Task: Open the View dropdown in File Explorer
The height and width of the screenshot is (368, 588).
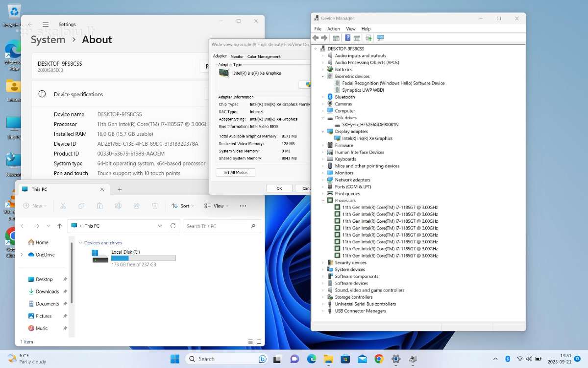Action: pos(216,206)
